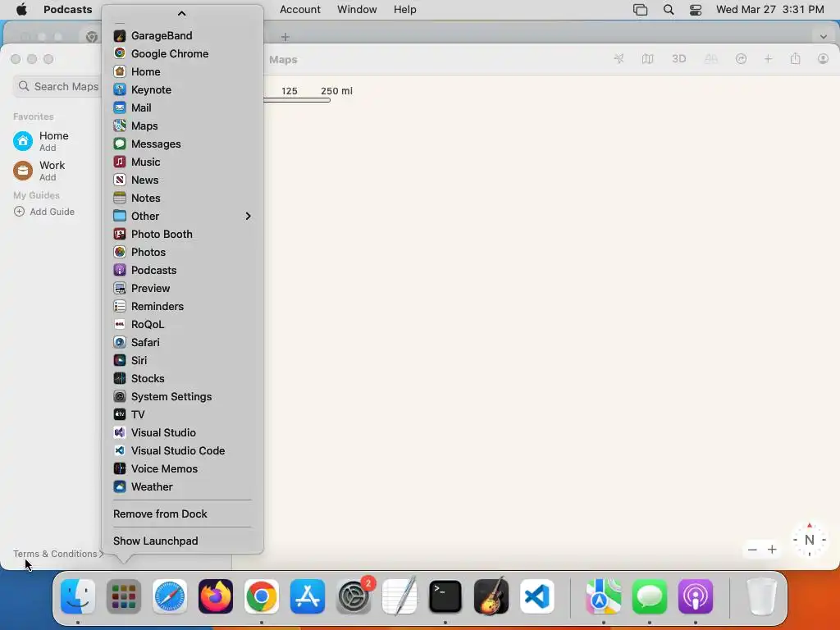840x630 pixels.
Task: Select Visual Studio (not Code) entry
Action: point(182,432)
